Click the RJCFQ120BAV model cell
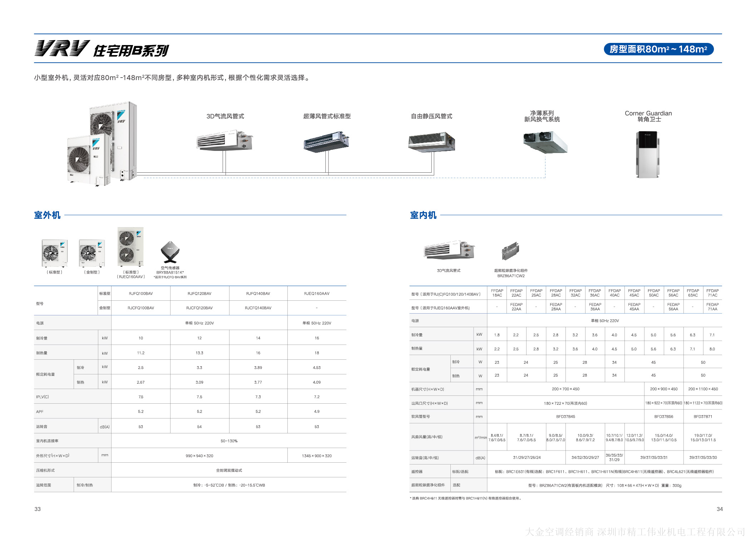756x541 pixels. click(x=199, y=308)
